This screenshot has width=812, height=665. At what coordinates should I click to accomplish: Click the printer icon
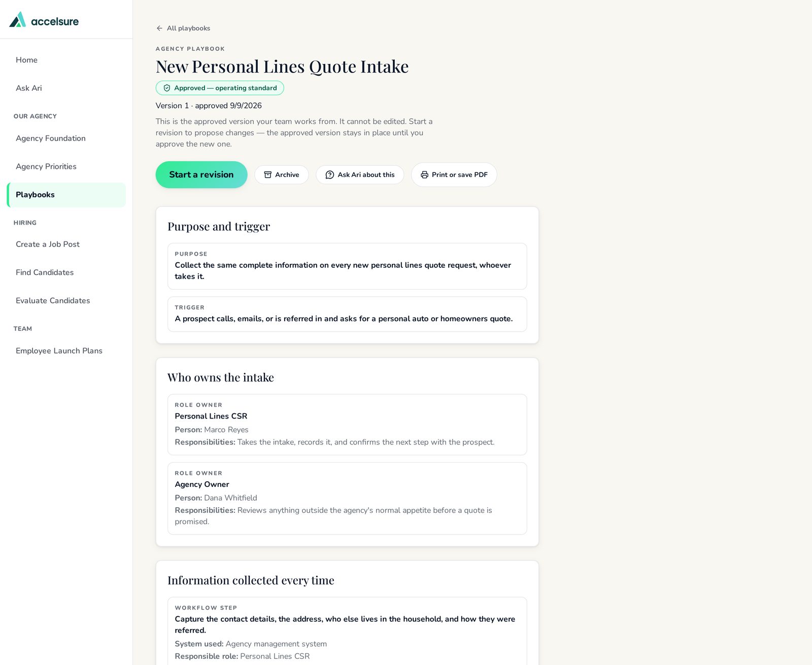pos(424,174)
